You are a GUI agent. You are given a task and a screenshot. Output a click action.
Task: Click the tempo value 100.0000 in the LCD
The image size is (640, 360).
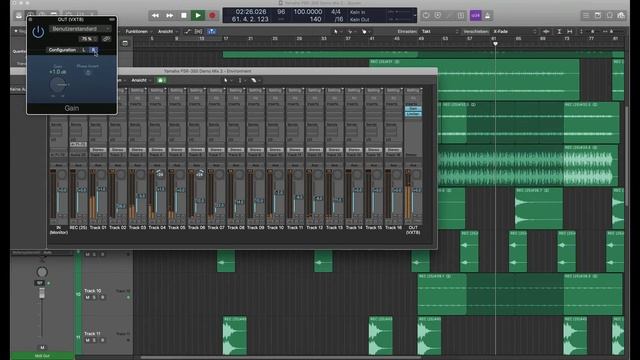coord(308,12)
